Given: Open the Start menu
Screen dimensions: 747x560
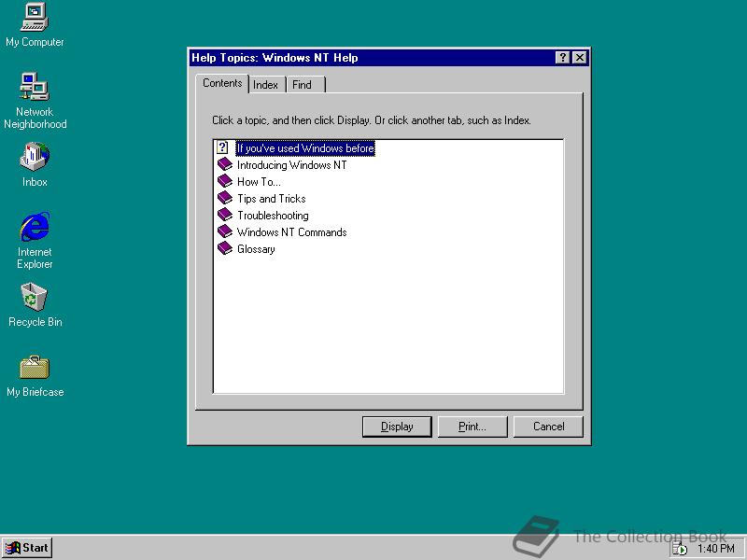Looking at the screenshot, I should coord(27,548).
